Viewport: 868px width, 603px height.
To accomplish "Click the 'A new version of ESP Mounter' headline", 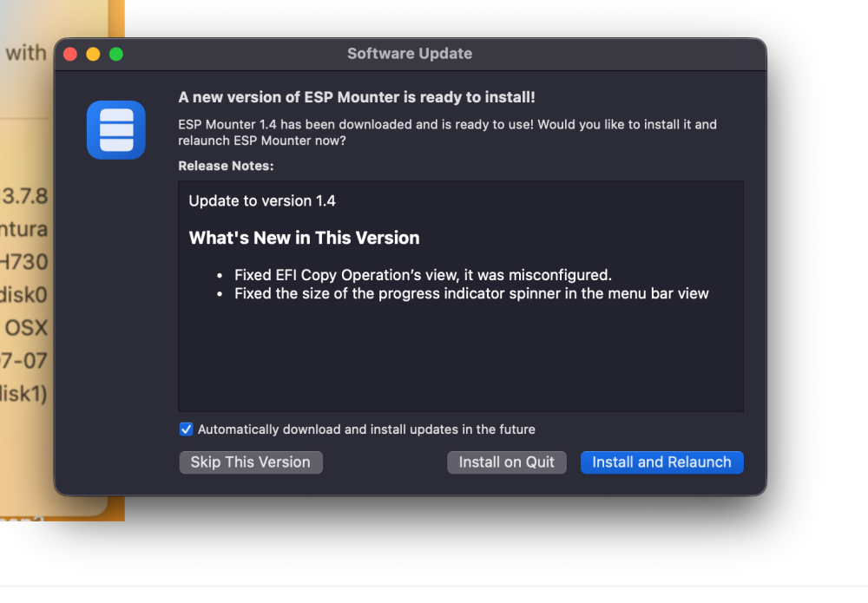I will 357,97.
